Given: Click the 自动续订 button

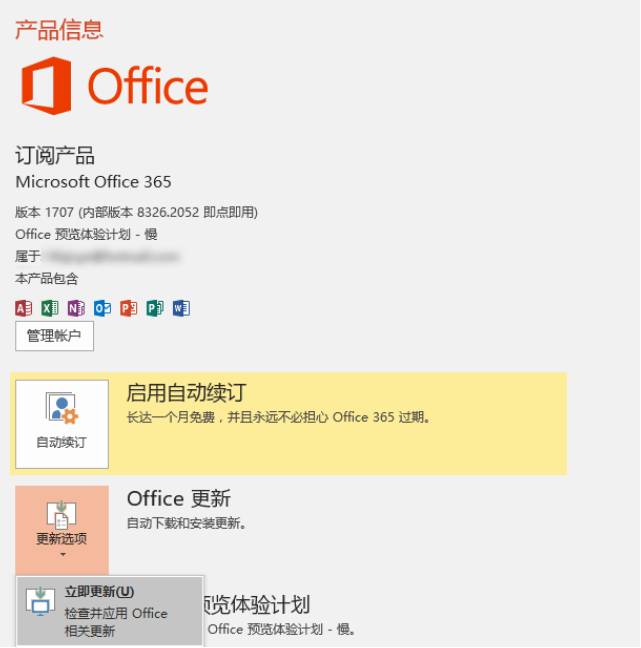Looking at the screenshot, I should [x=62, y=424].
